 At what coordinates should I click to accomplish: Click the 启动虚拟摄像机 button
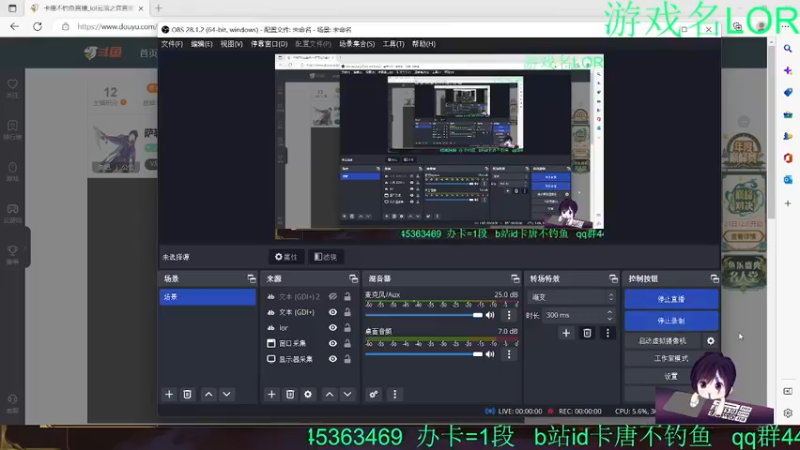tap(662, 341)
